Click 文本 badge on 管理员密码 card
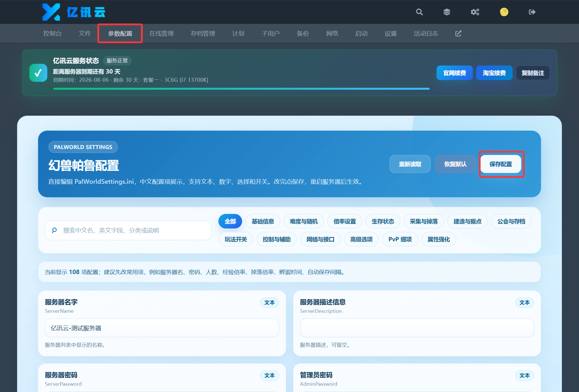Image resolution: width=579 pixels, height=392 pixels. click(x=524, y=375)
